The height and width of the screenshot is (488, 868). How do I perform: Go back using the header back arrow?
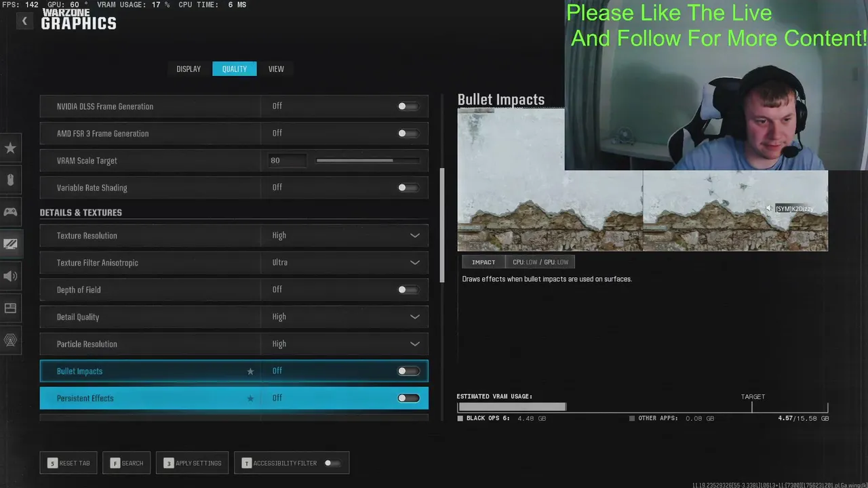click(24, 21)
